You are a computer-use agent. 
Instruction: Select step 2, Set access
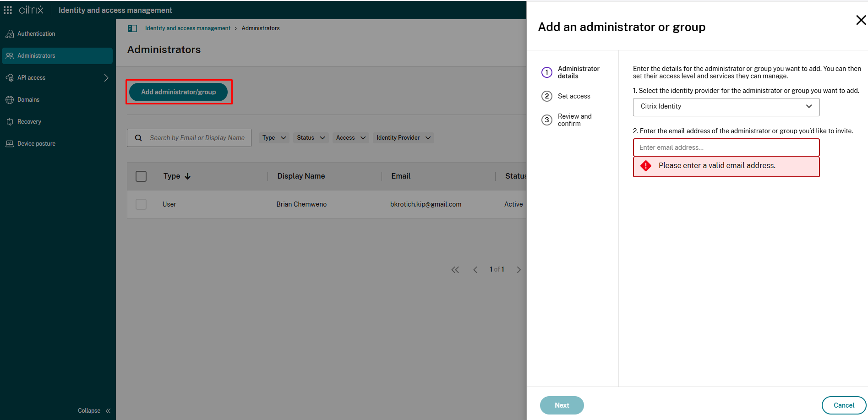(574, 96)
